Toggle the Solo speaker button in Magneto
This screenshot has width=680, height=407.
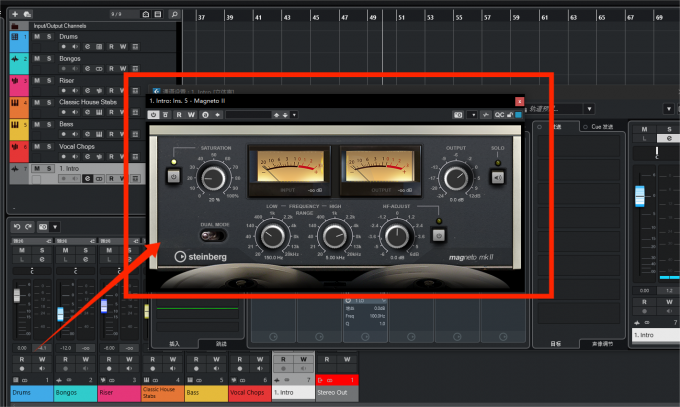pyautogui.click(x=497, y=177)
